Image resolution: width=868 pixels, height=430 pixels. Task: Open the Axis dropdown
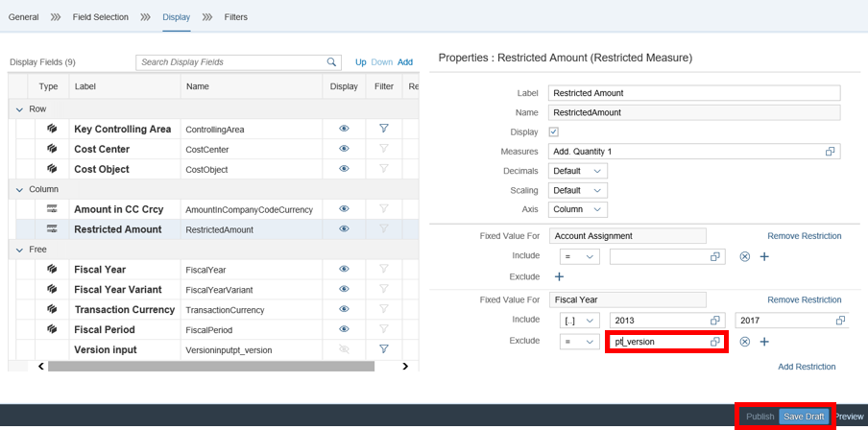tap(577, 210)
